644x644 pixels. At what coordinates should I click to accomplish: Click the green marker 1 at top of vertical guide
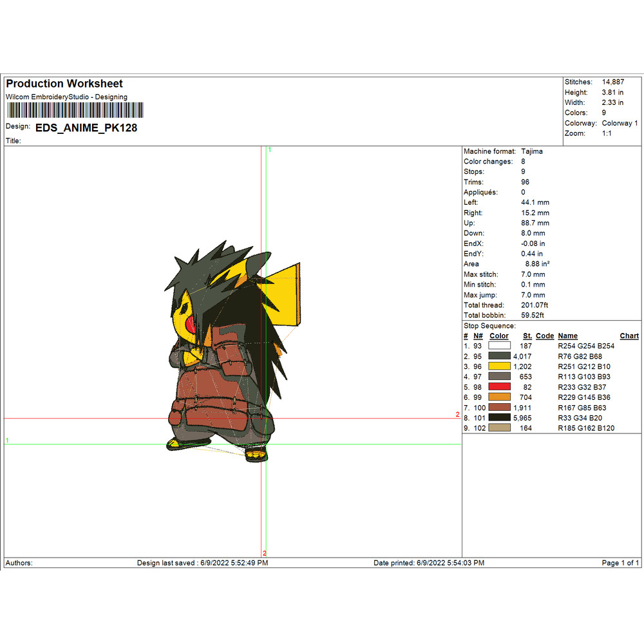(x=269, y=150)
